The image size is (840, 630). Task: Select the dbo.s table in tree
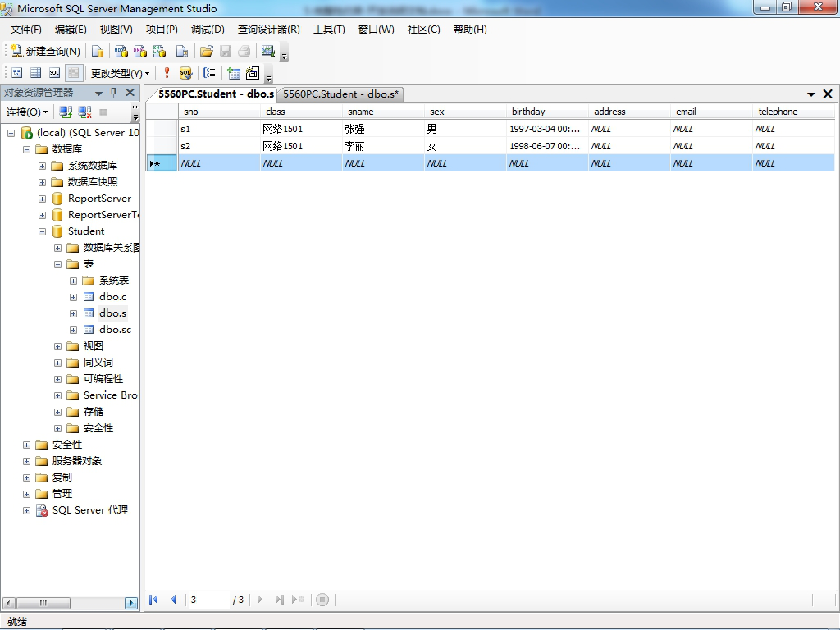click(x=112, y=313)
